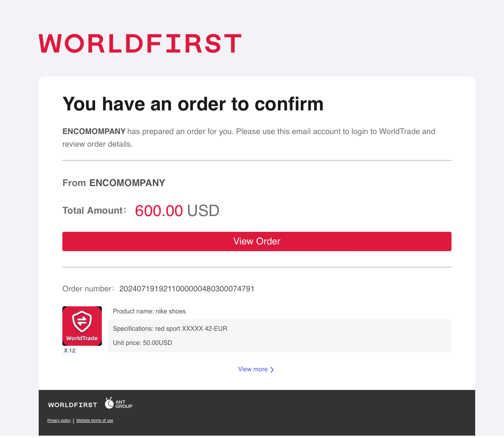Click the red WORLDFIRST header logo
Screen dimensions: 504x438
[x=140, y=43]
